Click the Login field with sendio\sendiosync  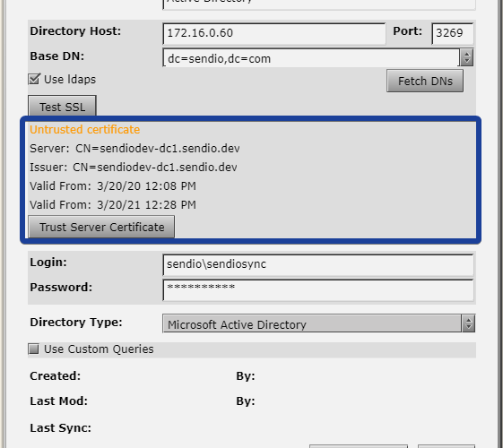click(318, 264)
